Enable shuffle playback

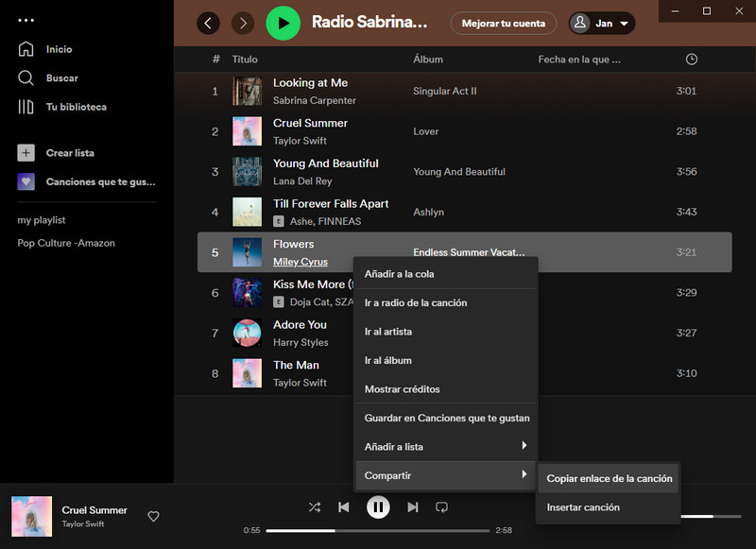coord(315,507)
